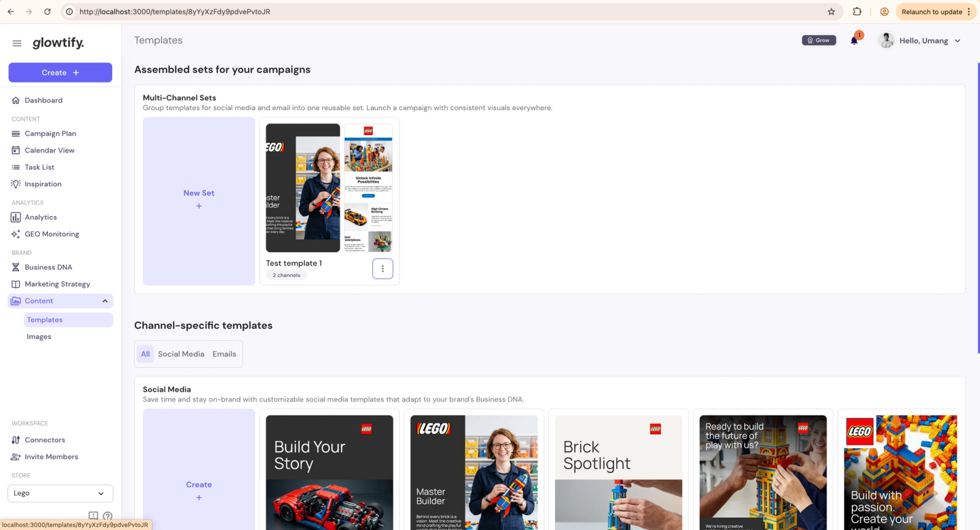Click the page vertical scrollbar
The width and height of the screenshot is (980, 530).
pyautogui.click(x=978, y=208)
